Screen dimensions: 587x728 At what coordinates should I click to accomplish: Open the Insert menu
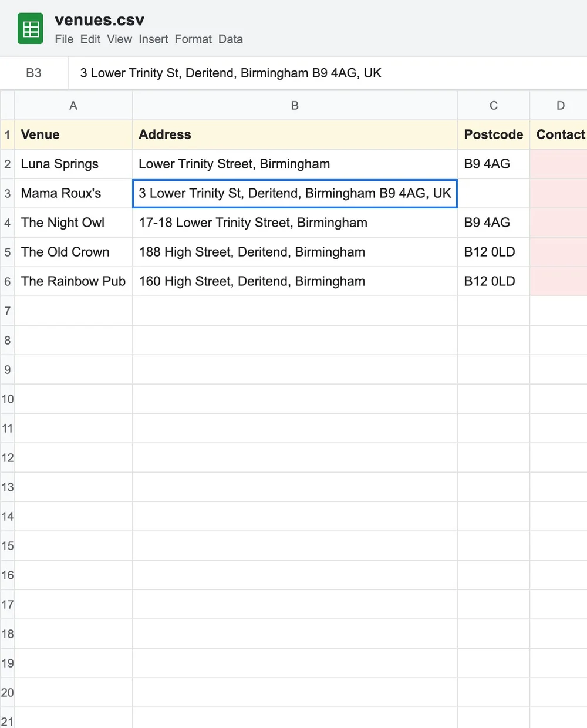153,39
